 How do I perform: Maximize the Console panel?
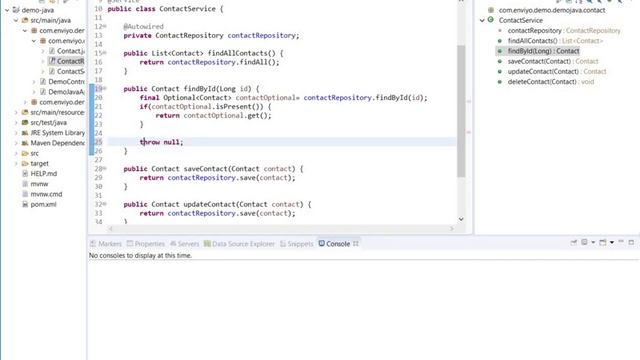coord(631,242)
